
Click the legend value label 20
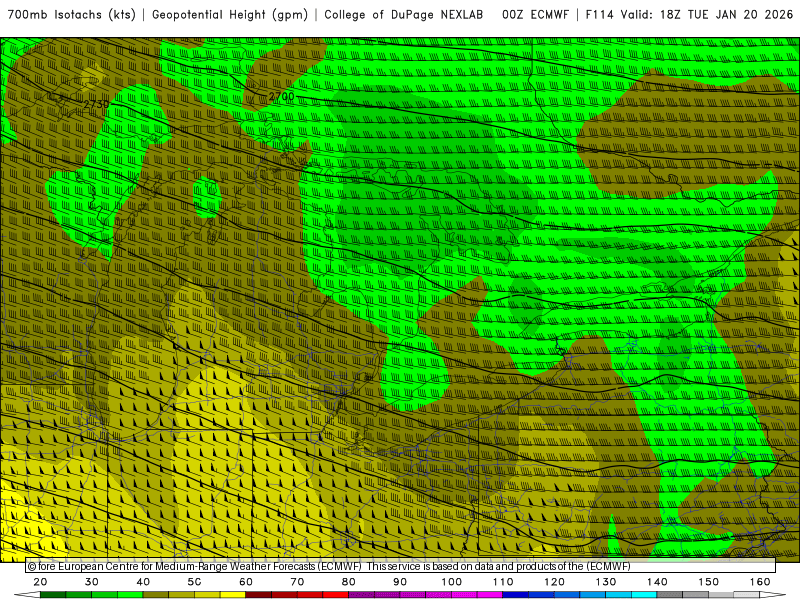coord(40,582)
